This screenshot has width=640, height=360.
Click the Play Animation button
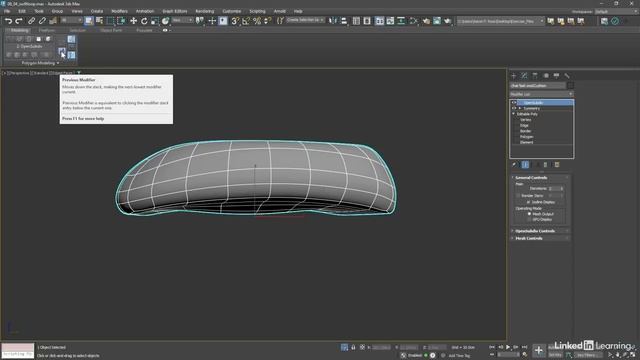[508, 347]
